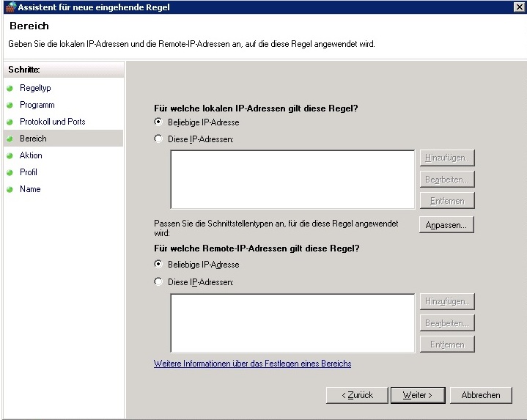Cancel the wizard with Abbrechen
The width and height of the screenshot is (527, 420).
pos(481,395)
